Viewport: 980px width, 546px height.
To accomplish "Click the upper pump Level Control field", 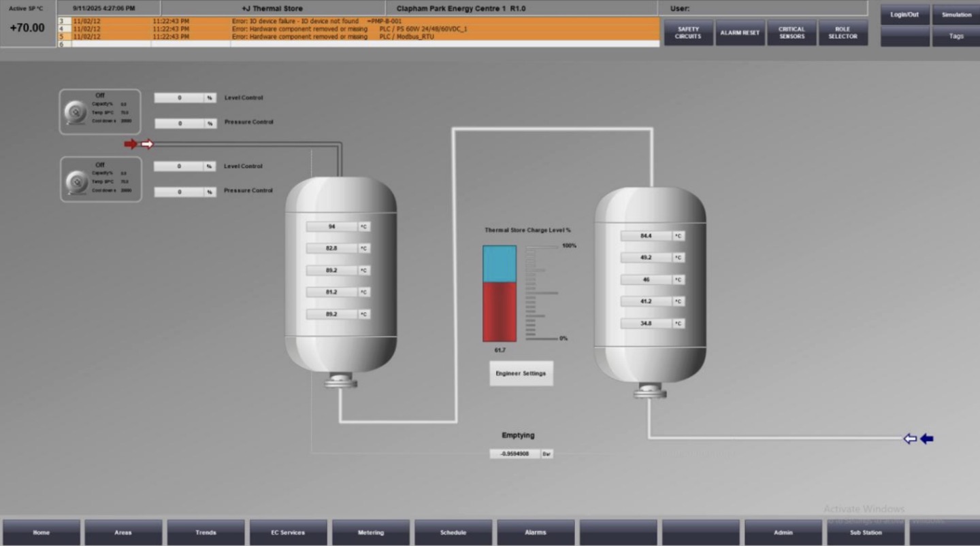I will click(x=180, y=98).
